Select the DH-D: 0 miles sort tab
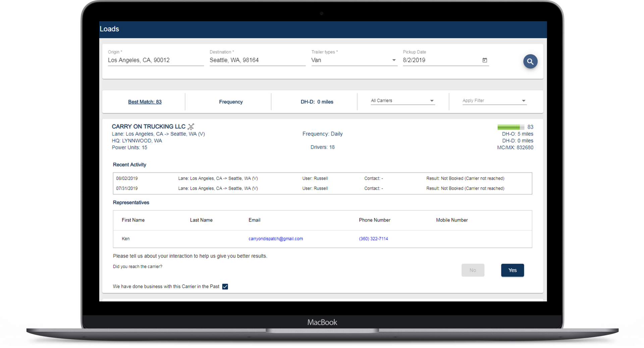Image resolution: width=644 pixels, height=348 pixels. (317, 102)
